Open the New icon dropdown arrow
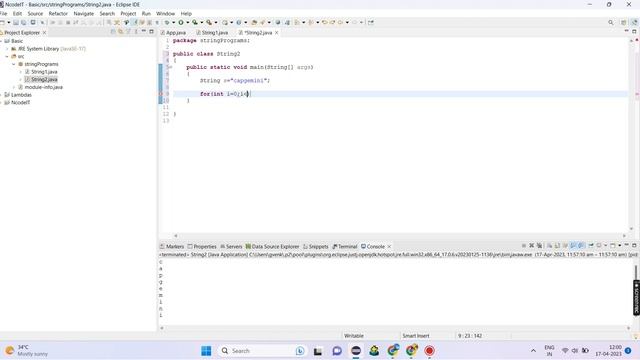Screen dimensions: 640x360 point(9,22)
